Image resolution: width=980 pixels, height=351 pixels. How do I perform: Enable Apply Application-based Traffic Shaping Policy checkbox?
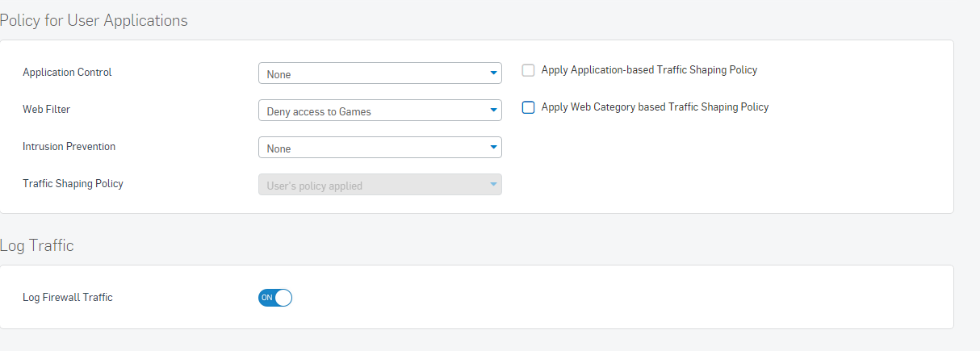[529, 70]
